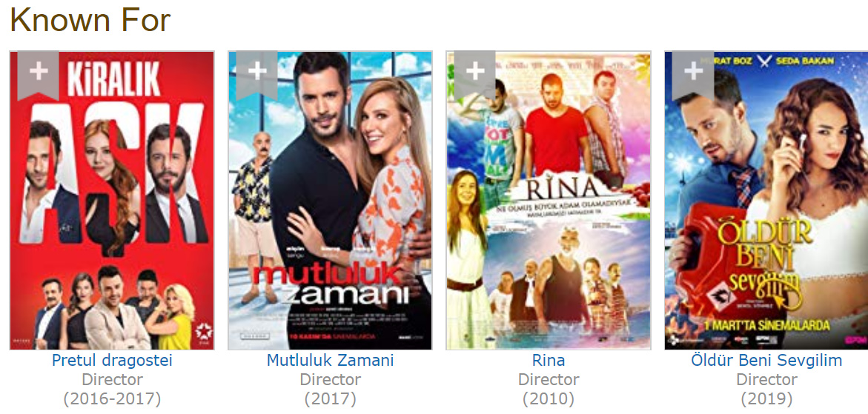Viewport: 868px width, 414px height.
Task: Click Director label under Öldür Beni Sevgilim
Action: click(x=766, y=380)
